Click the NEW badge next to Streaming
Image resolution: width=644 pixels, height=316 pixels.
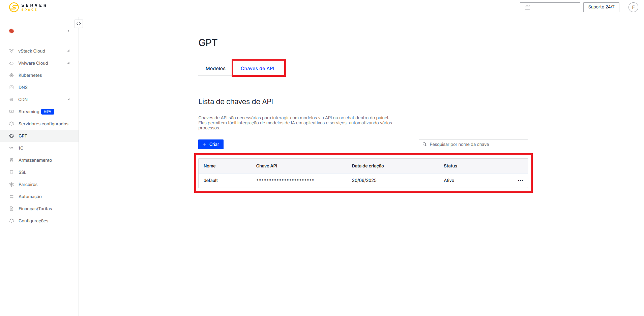point(48,112)
